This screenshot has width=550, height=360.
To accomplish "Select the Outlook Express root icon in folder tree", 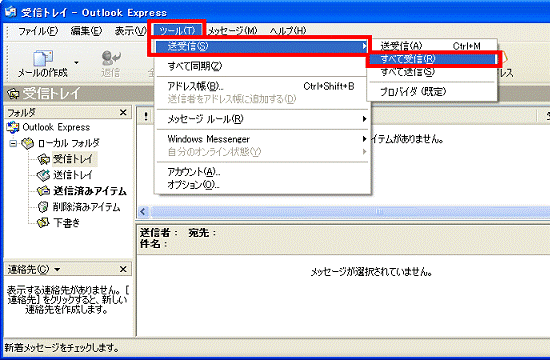I will pyautogui.click(x=13, y=127).
